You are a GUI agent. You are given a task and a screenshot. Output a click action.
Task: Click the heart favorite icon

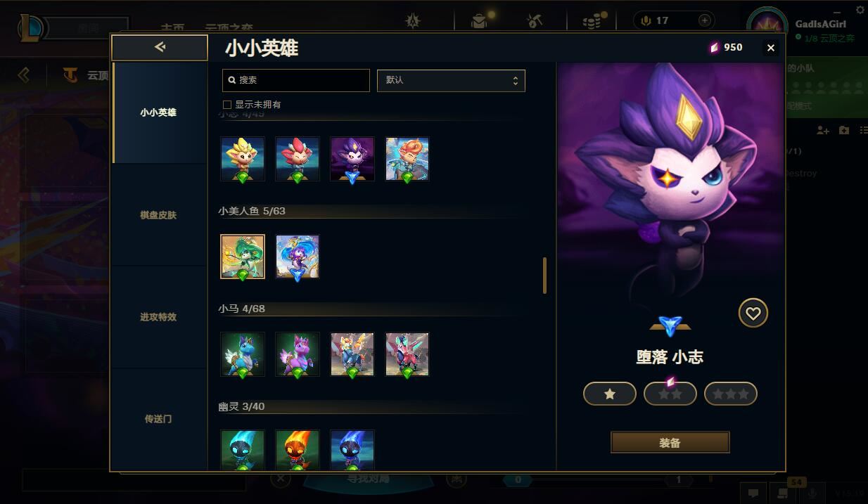pos(753,313)
